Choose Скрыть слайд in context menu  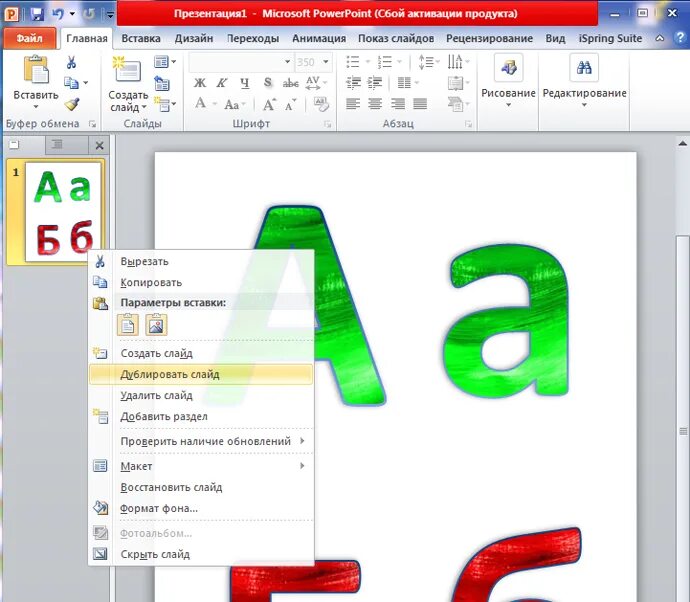tap(201, 554)
